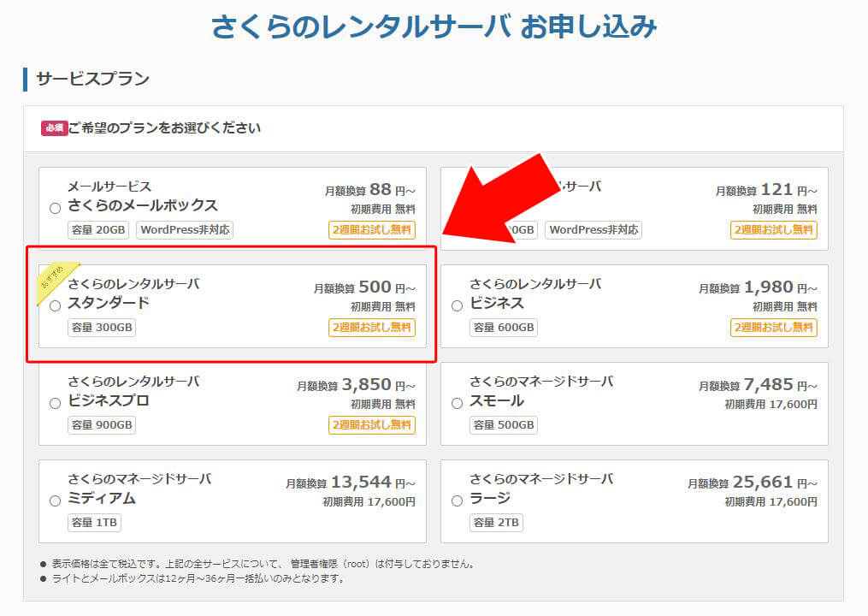The image size is (868, 616).
Task: Click the 2週間お試し無料 badge on ビジネスプロ
Action: [x=372, y=425]
